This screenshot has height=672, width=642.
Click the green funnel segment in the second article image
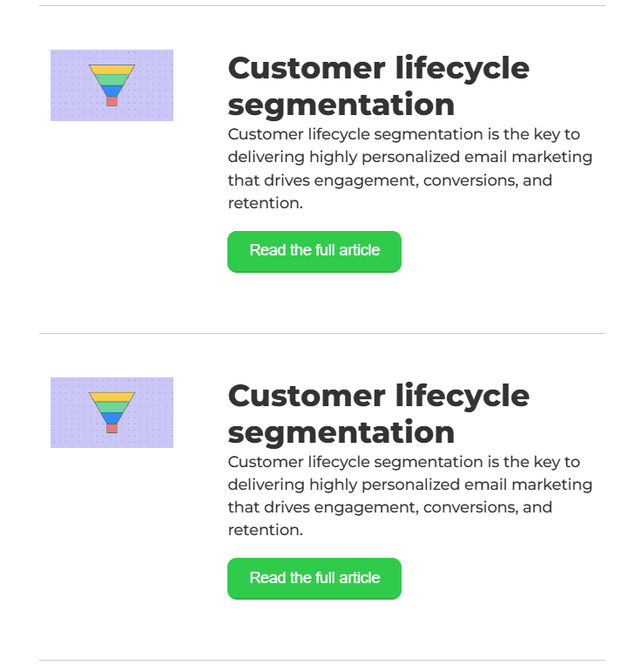coord(112,407)
